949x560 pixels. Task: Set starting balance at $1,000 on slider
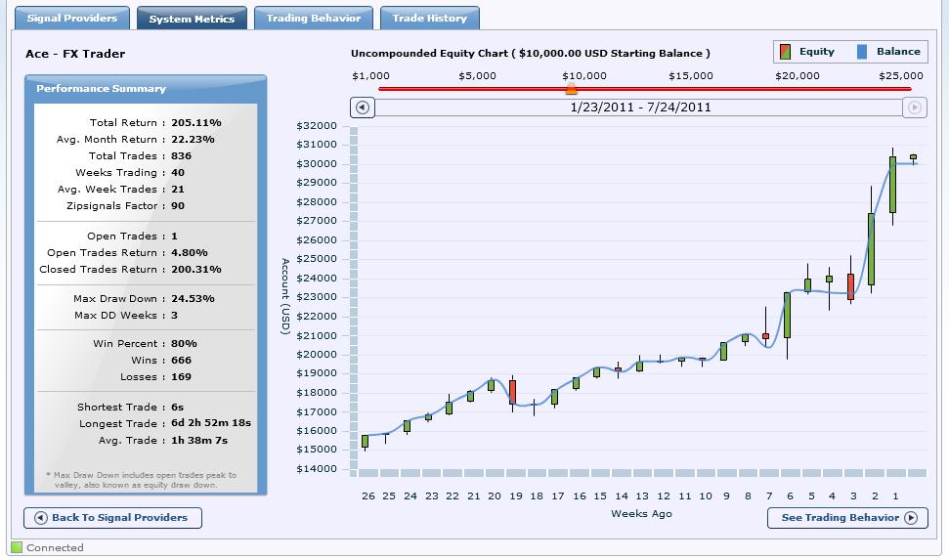tap(379, 89)
